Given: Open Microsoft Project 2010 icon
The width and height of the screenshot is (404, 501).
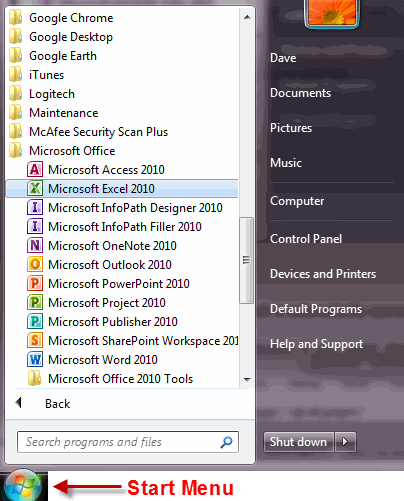Looking at the screenshot, I should coord(35,302).
